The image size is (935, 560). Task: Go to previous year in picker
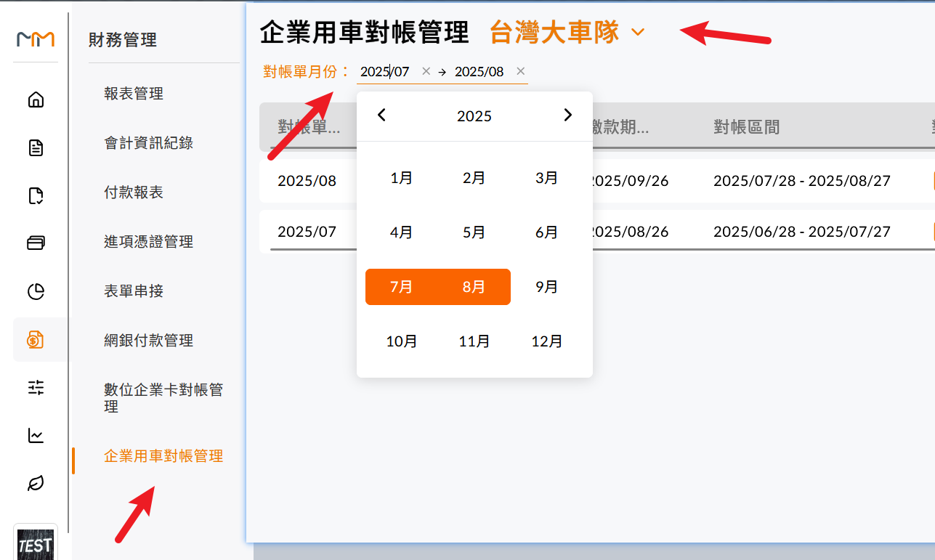(x=381, y=115)
